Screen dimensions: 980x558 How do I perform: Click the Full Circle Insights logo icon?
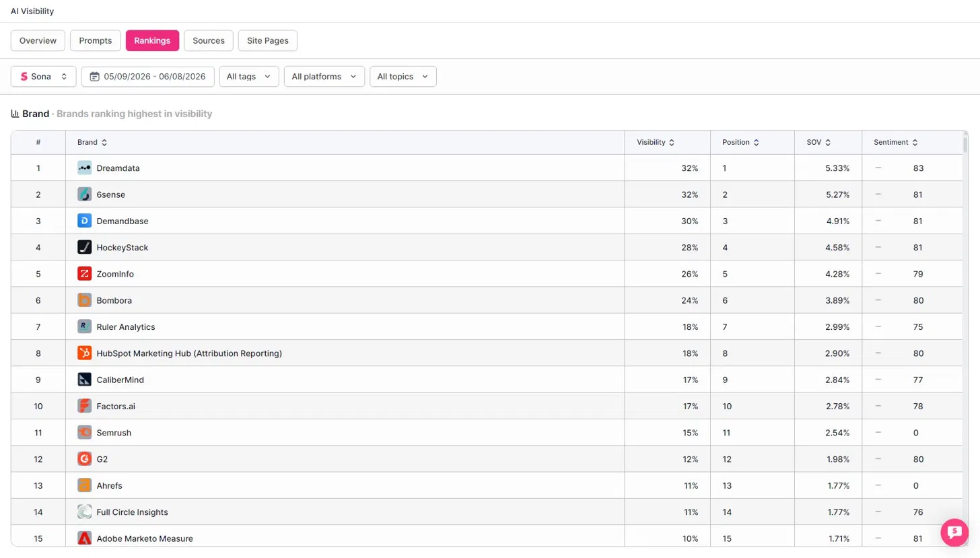point(84,512)
